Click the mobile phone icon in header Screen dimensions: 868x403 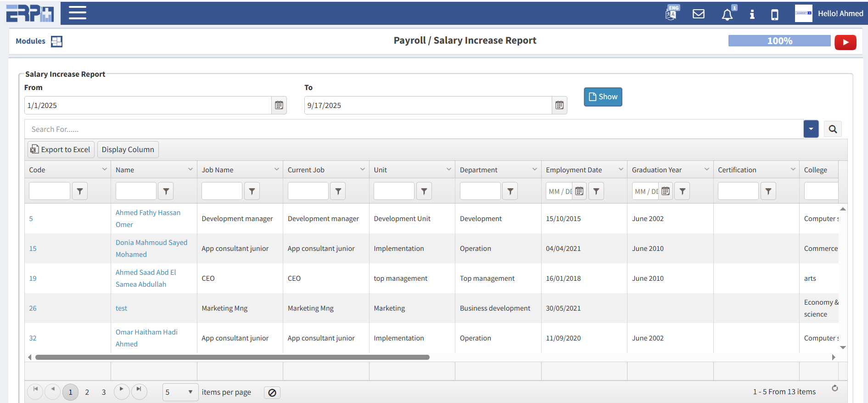point(775,15)
